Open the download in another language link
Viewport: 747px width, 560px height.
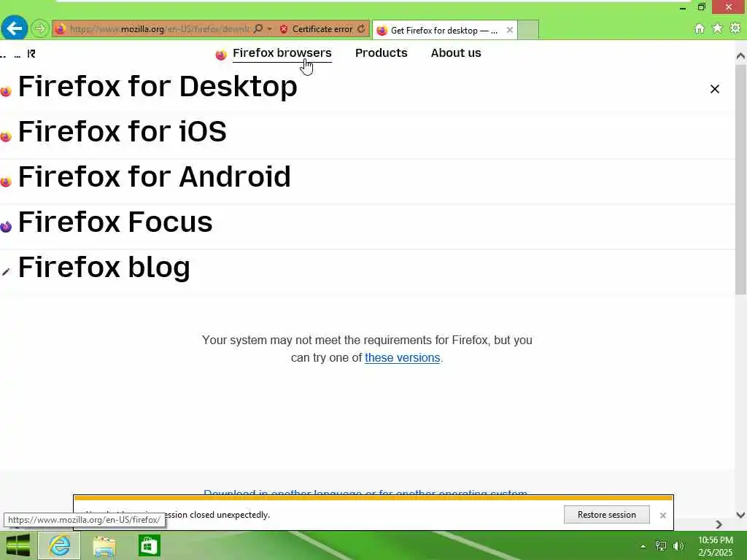click(x=365, y=492)
